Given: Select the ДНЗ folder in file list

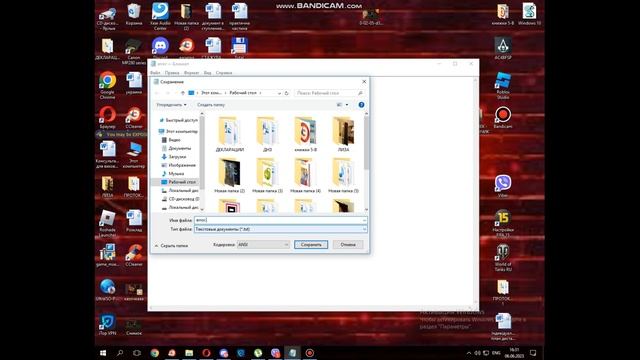Looking at the screenshot, I should [x=267, y=135].
